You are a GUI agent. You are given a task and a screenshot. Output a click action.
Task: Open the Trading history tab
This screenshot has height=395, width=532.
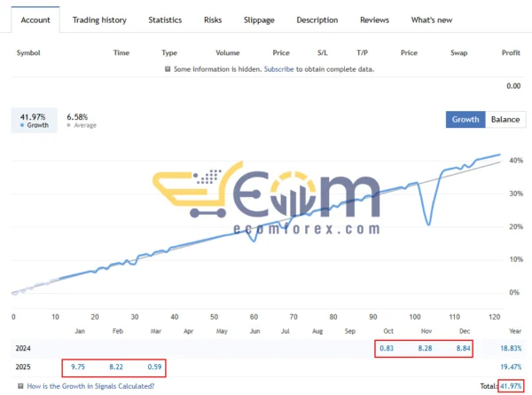click(x=99, y=20)
